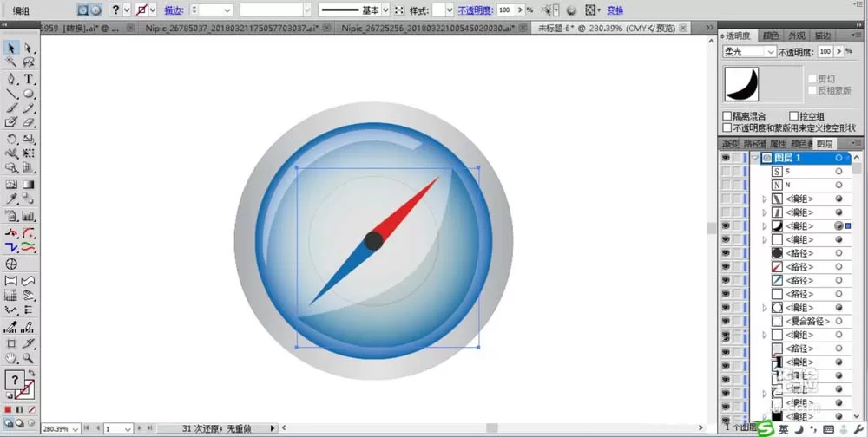The width and height of the screenshot is (868, 437).
Task: Enable the 隔离混合 checkbox
Action: pos(727,116)
